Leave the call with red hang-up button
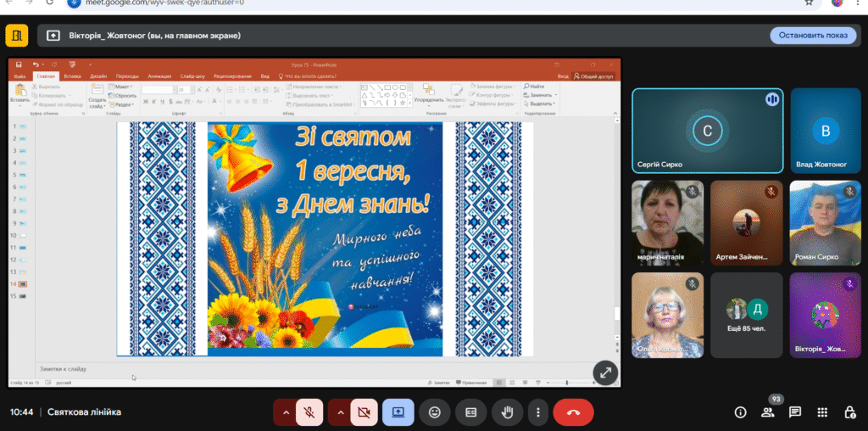868x431 pixels. (x=573, y=412)
